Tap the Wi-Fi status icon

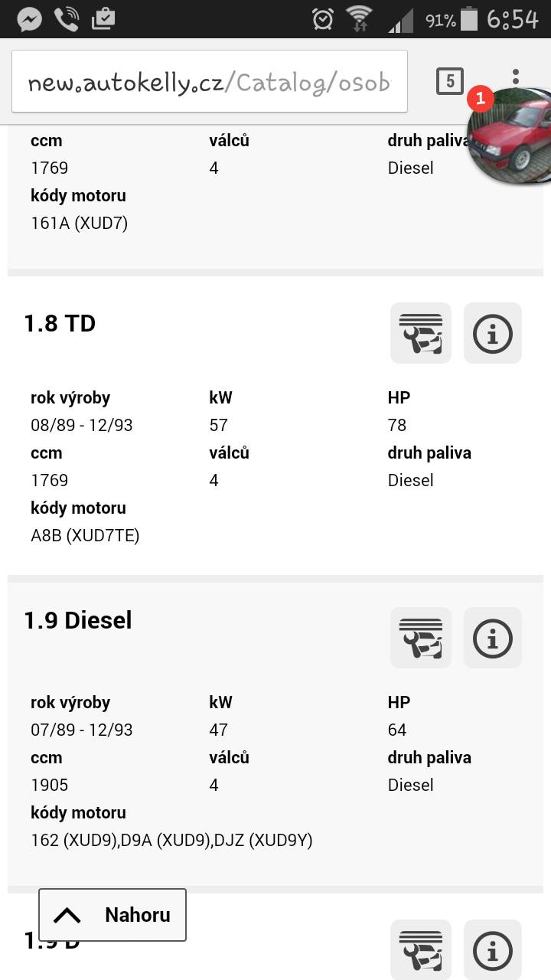coord(358,19)
